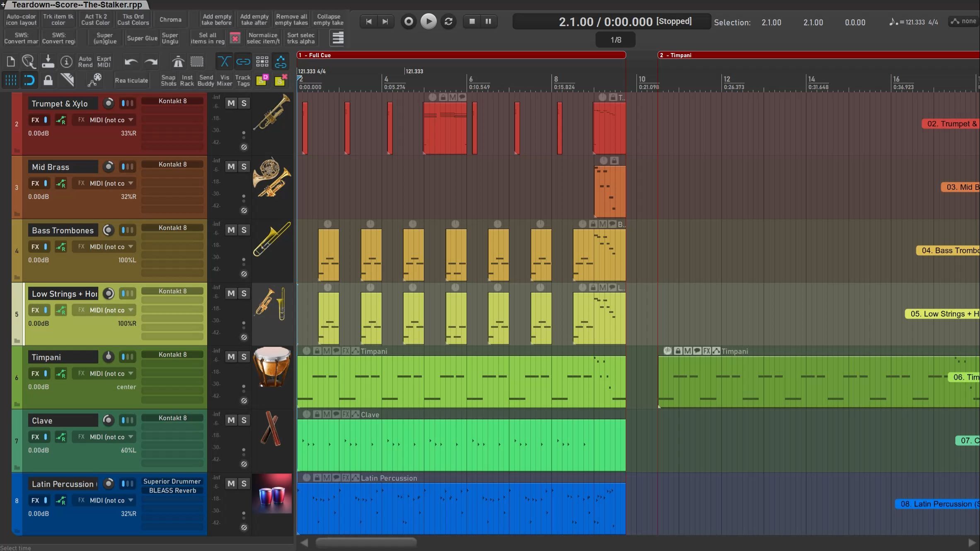This screenshot has height=551, width=980.
Task: Click the Undo arrow icon
Action: click(x=131, y=62)
